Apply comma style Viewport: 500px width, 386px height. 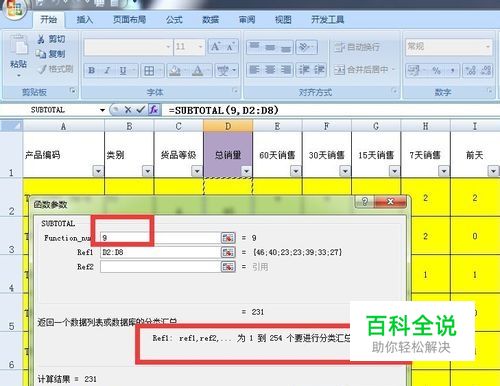452,70
